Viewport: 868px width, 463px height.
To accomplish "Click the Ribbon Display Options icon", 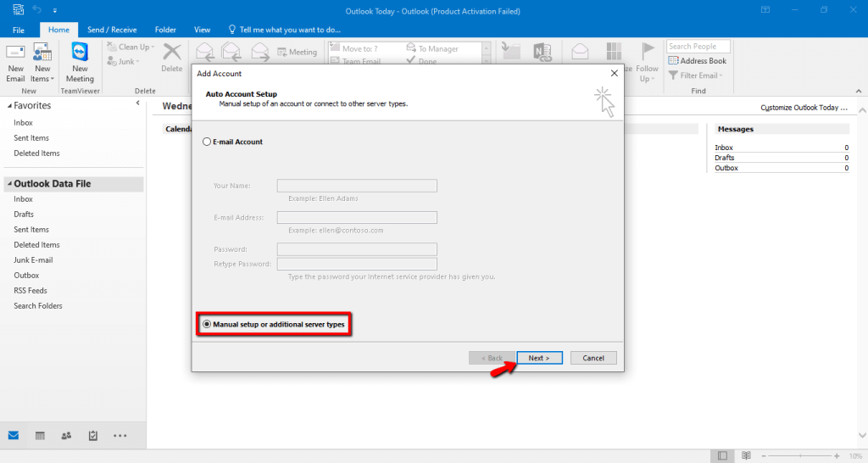I will 765,10.
